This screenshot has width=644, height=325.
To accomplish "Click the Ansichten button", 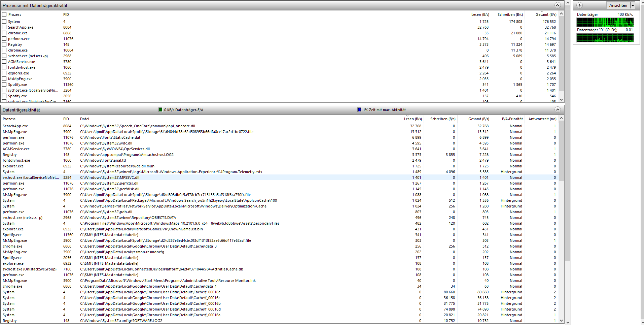I will coord(618,5).
